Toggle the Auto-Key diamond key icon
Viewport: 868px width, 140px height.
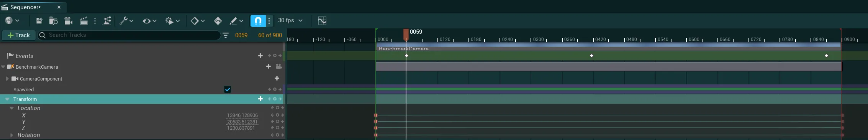[x=218, y=21]
